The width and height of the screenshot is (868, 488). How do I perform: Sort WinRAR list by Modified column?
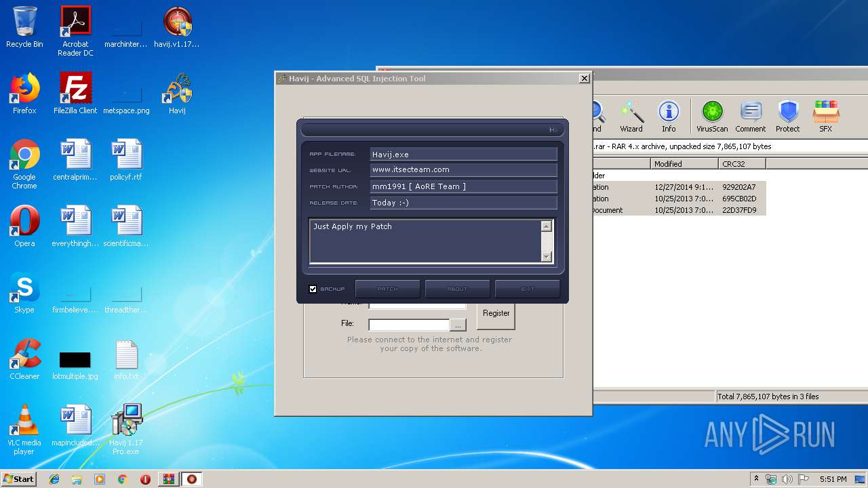point(684,164)
